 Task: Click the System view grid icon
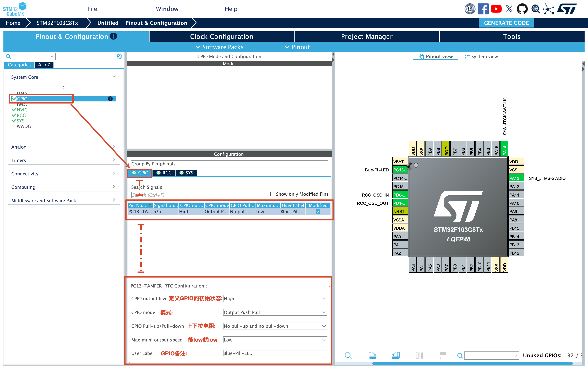[x=467, y=56]
